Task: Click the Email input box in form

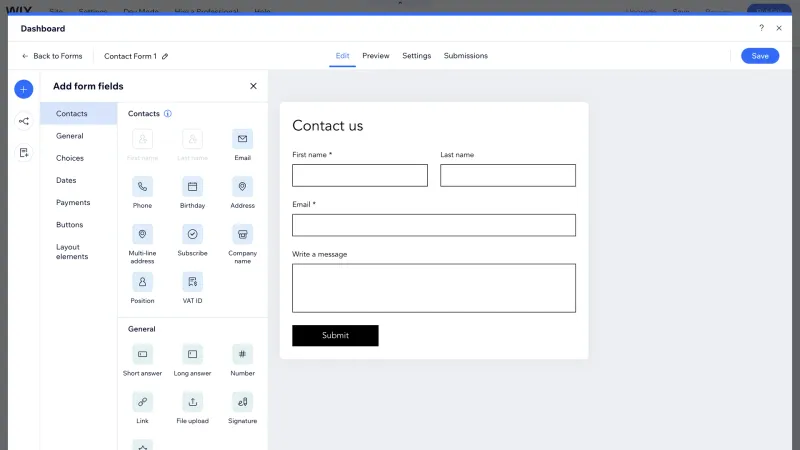Action: click(434, 225)
